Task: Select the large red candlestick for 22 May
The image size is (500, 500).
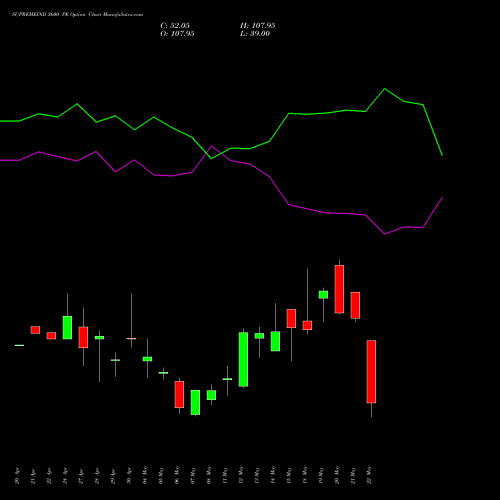Action: coord(371,372)
